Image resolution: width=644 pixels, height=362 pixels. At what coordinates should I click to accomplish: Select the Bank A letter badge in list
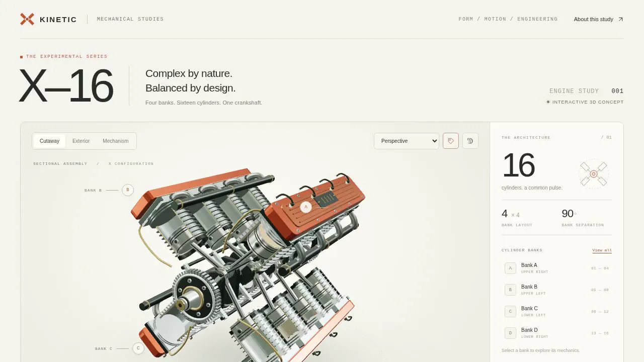click(x=510, y=268)
